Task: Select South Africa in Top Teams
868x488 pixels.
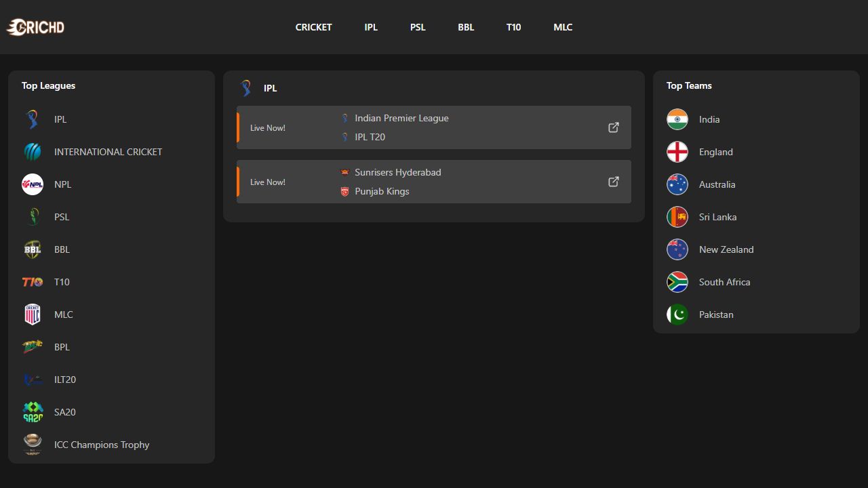Action: point(724,282)
